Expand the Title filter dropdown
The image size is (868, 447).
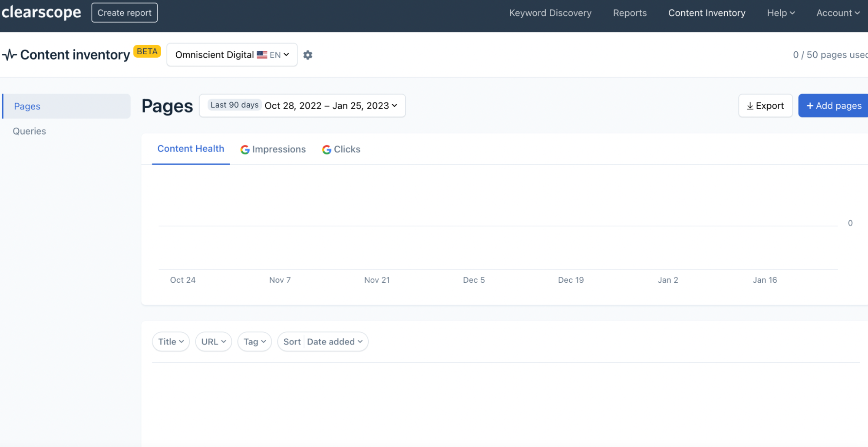coord(171,341)
